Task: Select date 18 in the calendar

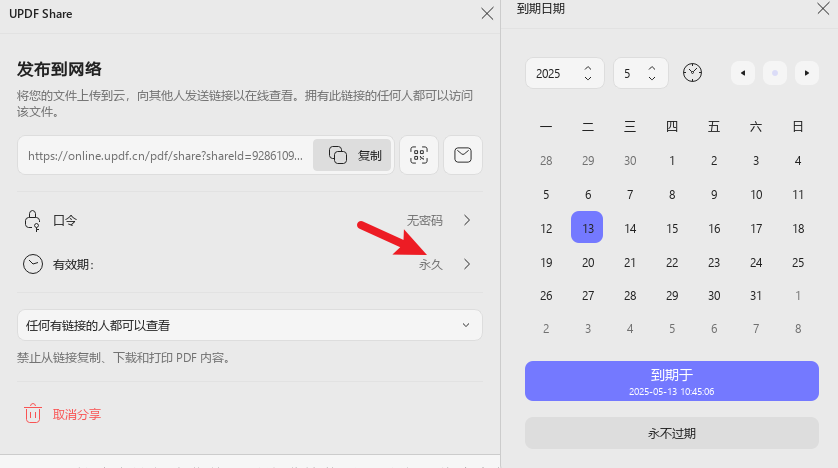Action: pos(798,229)
